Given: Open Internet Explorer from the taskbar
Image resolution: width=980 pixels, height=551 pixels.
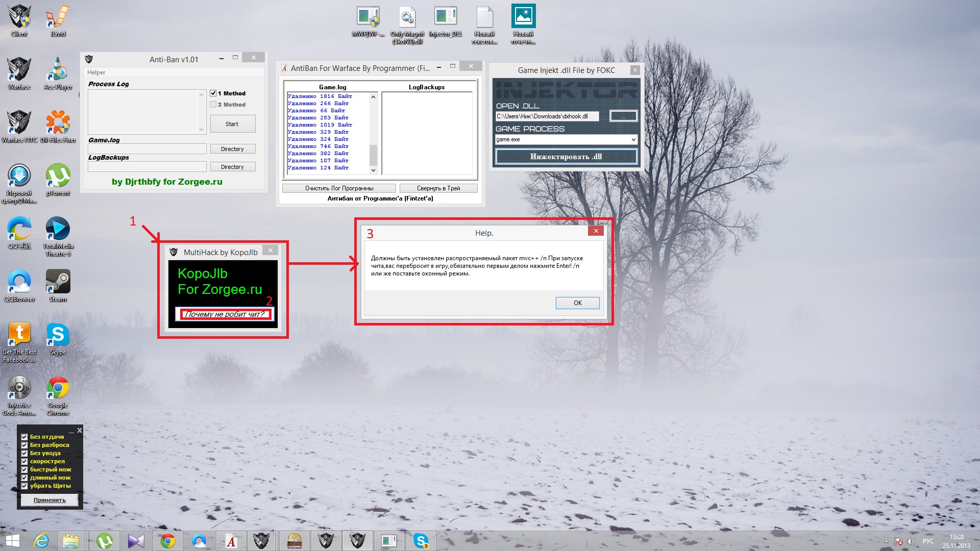Looking at the screenshot, I should pos(41,541).
